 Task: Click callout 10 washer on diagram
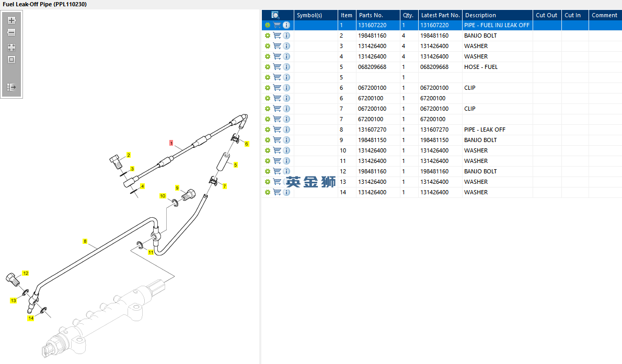click(163, 196)
